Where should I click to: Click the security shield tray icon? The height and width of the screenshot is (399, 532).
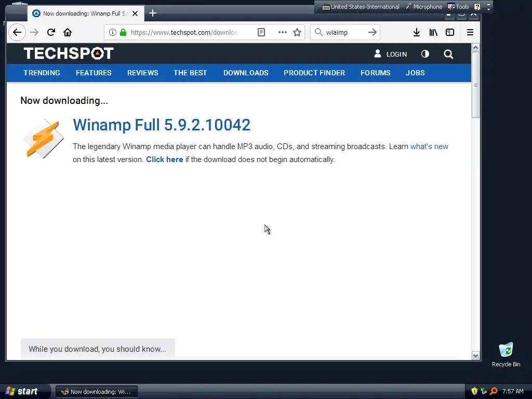point(474,391)
